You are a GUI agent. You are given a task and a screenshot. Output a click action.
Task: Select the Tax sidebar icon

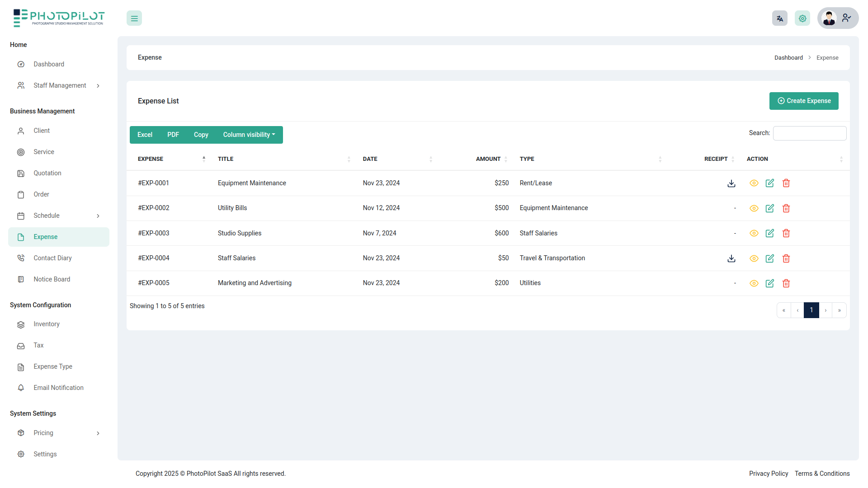click(21, 345)
